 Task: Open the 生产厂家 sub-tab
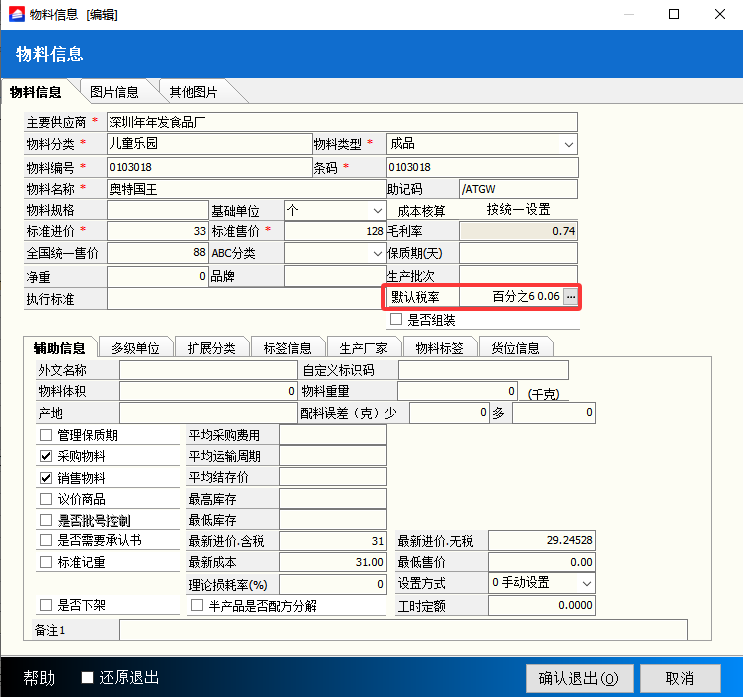[x=364, y=348]
